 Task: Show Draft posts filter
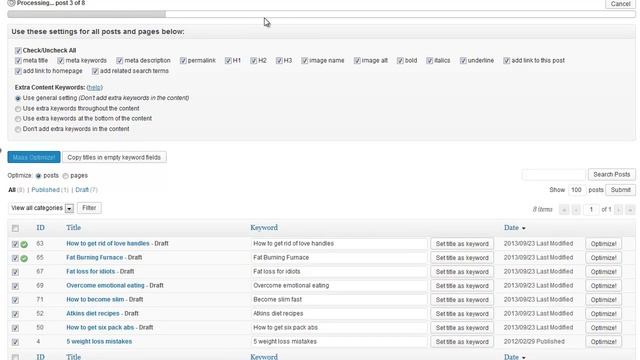82,190
